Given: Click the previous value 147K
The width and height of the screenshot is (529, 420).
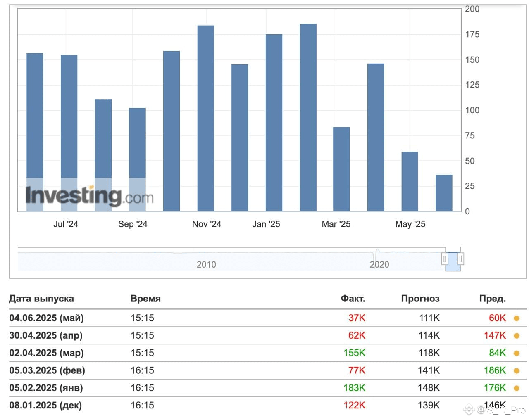Looking at the screenshot, I should 495,335.
